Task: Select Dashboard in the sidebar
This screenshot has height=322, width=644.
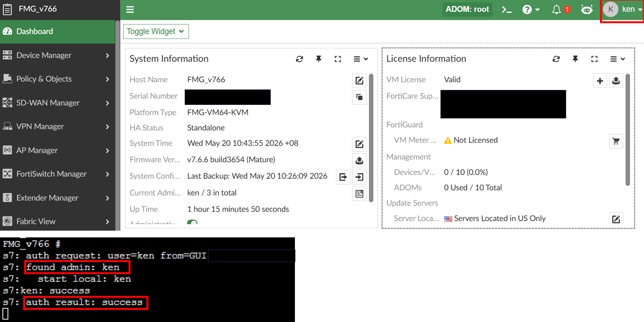Action: click(x=58, y=31)
